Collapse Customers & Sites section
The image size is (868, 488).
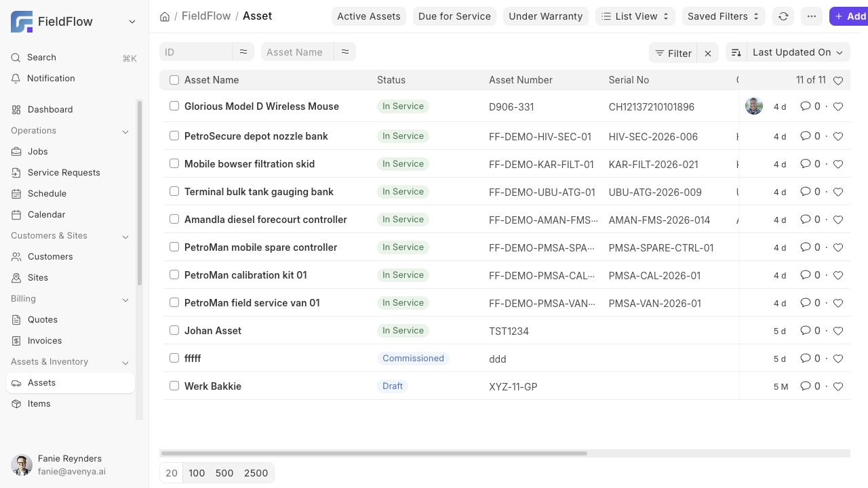coord(125,237)
